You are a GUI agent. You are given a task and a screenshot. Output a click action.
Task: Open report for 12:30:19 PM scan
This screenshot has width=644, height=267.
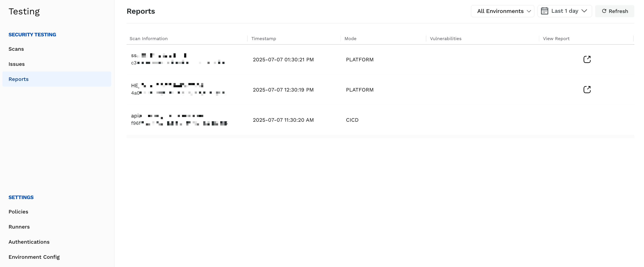(587, 90)
